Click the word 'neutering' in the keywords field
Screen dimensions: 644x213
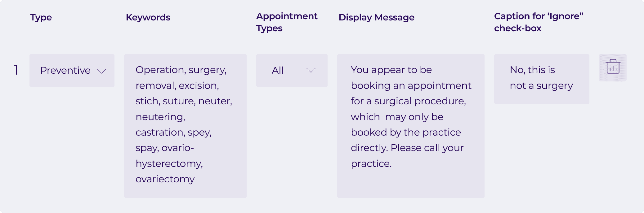(160, 117)
